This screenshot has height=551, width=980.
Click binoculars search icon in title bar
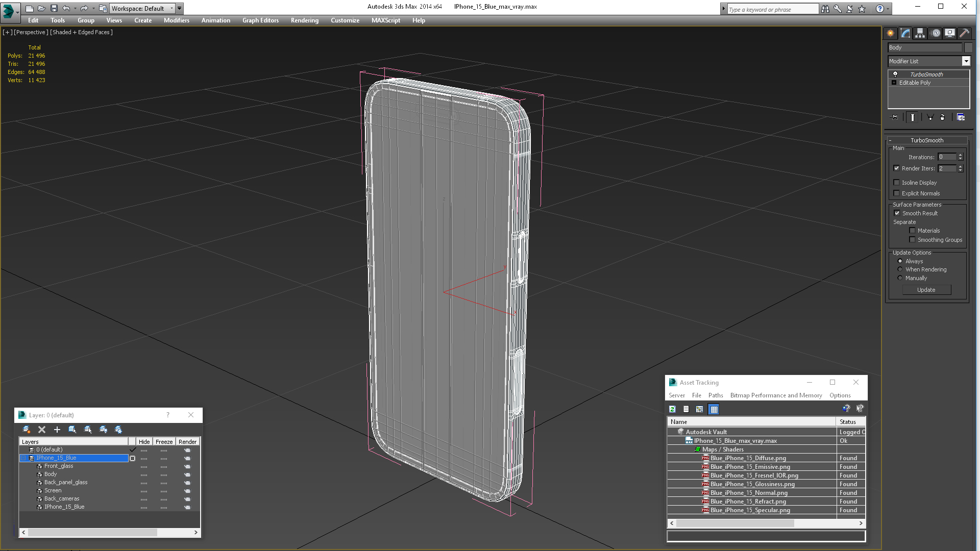click(825, 9)
